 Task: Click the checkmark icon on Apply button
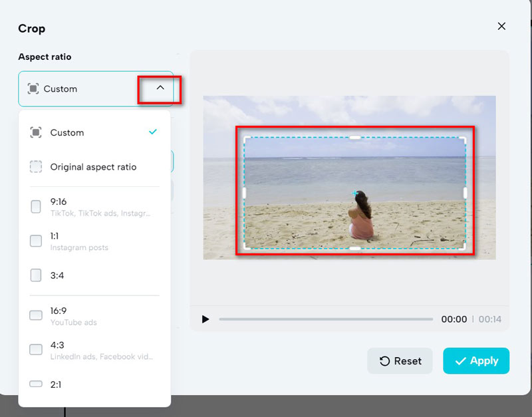[460, 361]
